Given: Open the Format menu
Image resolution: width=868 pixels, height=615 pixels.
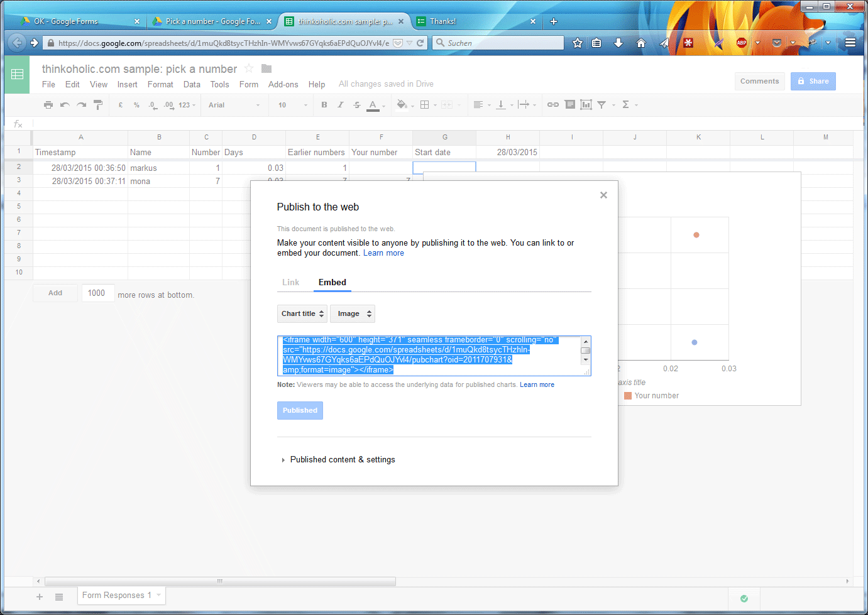Looking at the screenshot, I should [x=160, y=84].
